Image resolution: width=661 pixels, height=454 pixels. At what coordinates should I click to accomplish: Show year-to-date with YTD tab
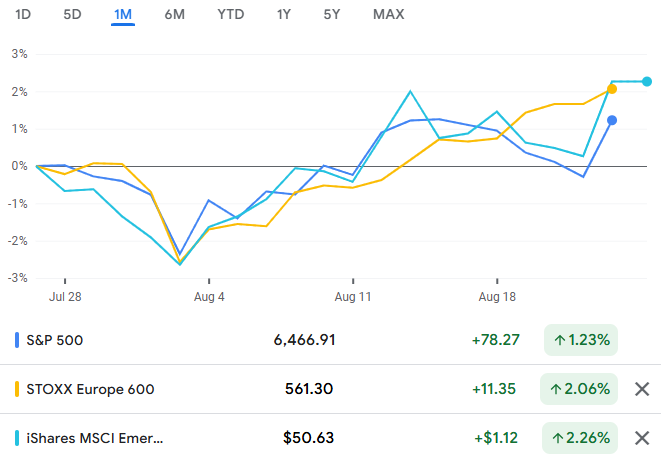click(231, 14)
